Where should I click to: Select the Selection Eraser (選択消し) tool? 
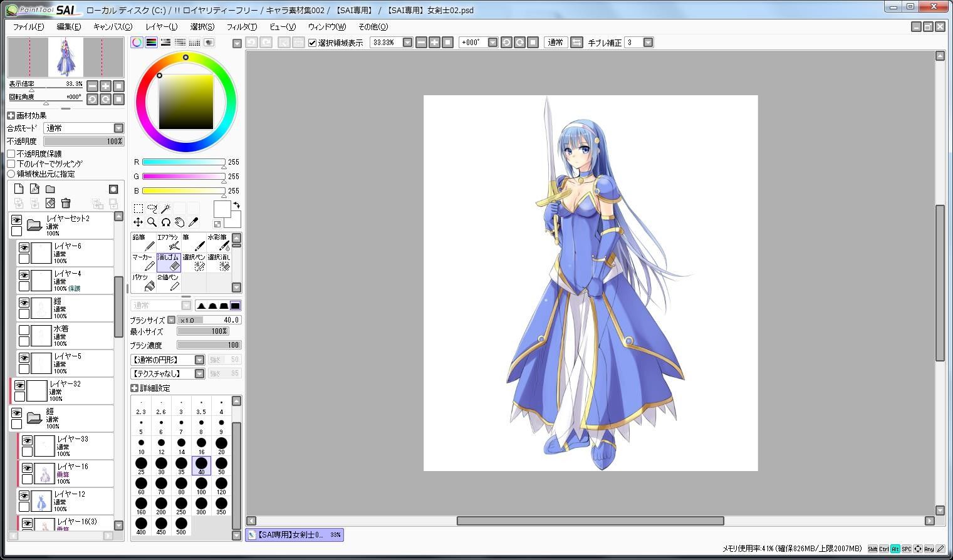click(x=219, y=262)
